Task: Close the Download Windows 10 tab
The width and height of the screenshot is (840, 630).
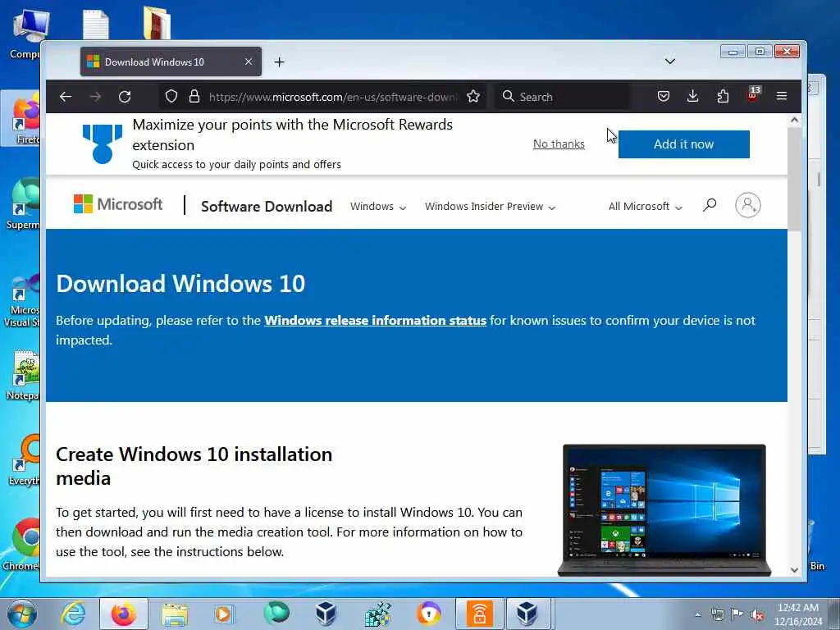Action: [249, 62]
